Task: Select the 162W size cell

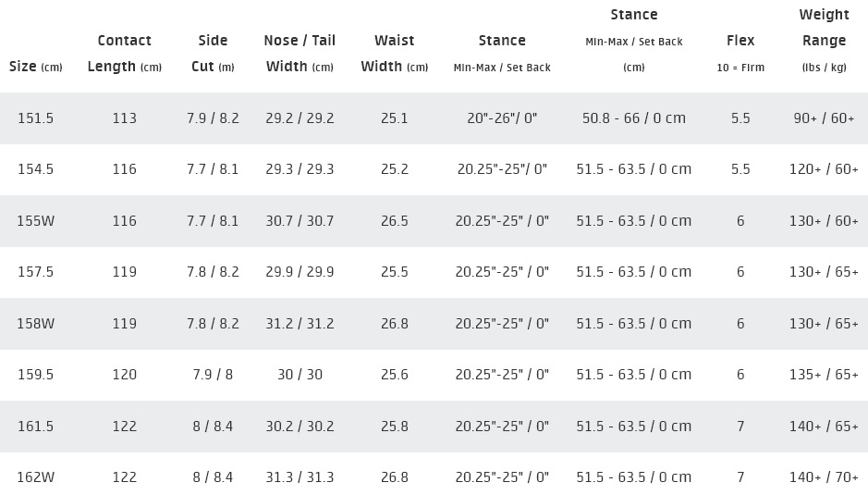Action: coord(36,477)
